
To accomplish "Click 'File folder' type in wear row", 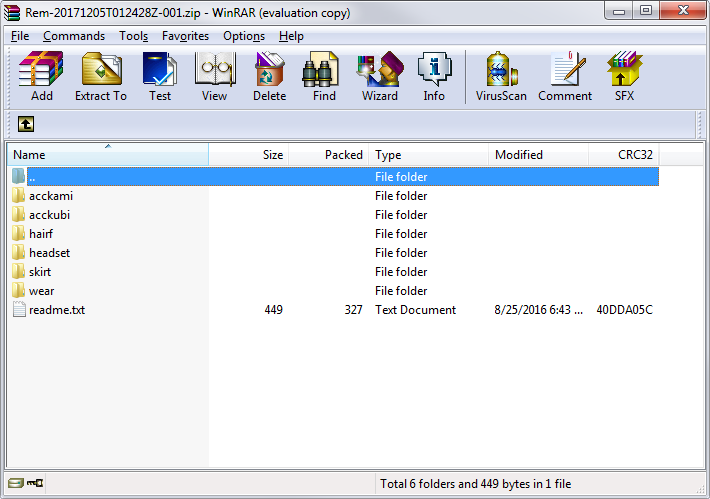I will [x=401, y=291].
